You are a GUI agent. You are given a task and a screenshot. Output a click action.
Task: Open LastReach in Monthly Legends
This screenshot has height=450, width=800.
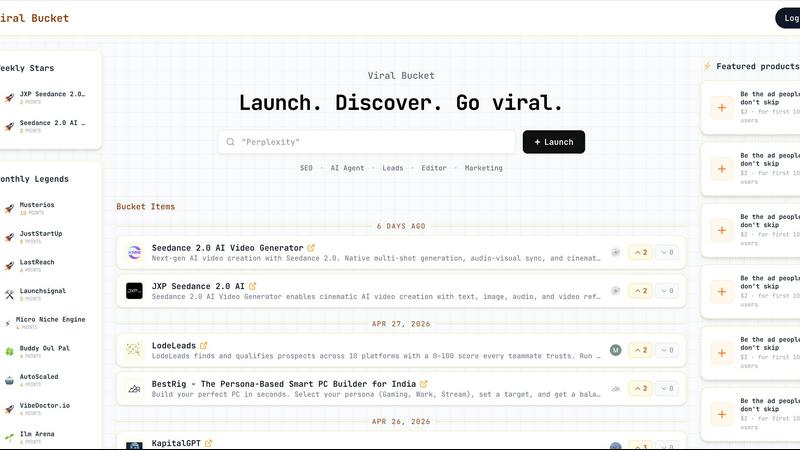(37, 262)
